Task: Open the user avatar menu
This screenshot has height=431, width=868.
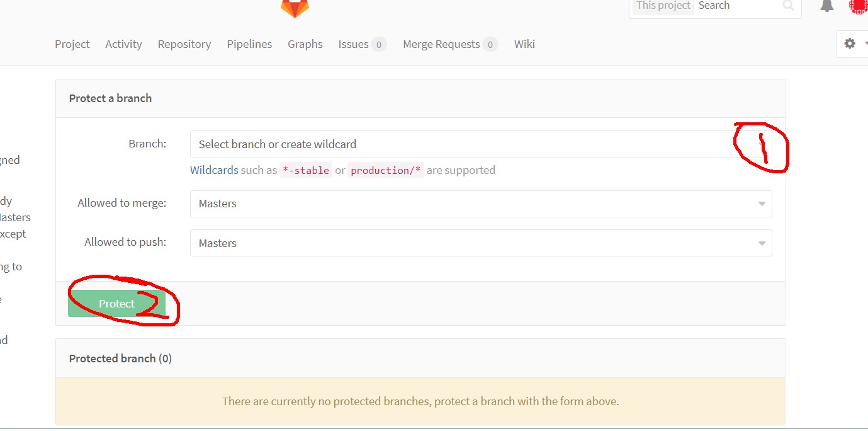Action: pos(859,6)
